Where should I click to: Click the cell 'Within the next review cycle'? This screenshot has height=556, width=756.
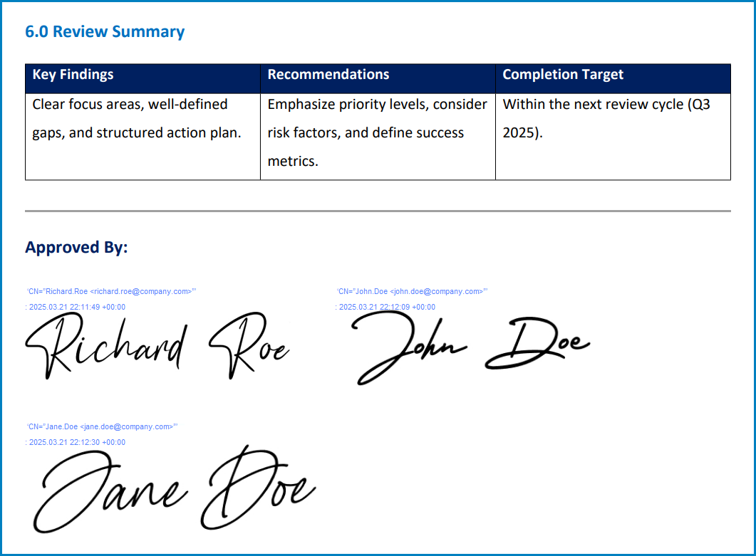point(613,137)
